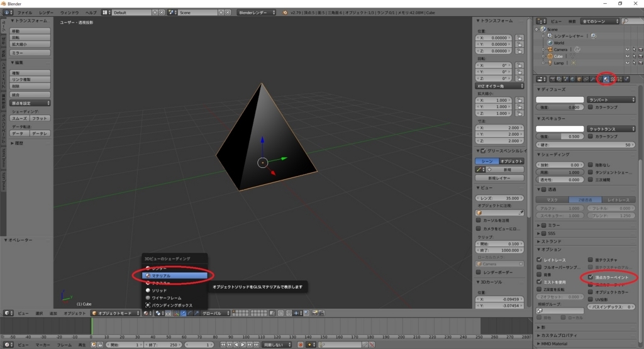Select the rotate manipulator icon
This screenshot has width=644, height=349.
pyautogui.click(x=190, y=313)
